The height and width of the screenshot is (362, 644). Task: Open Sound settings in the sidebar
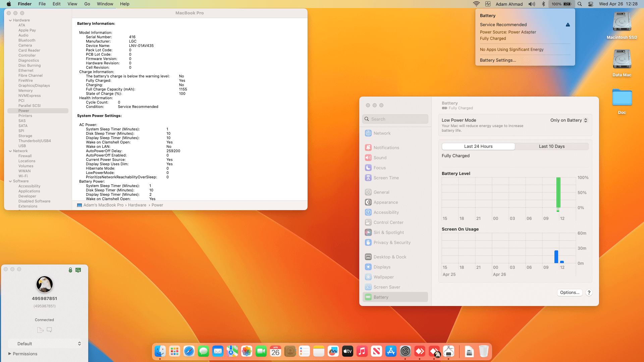(395, 158)
